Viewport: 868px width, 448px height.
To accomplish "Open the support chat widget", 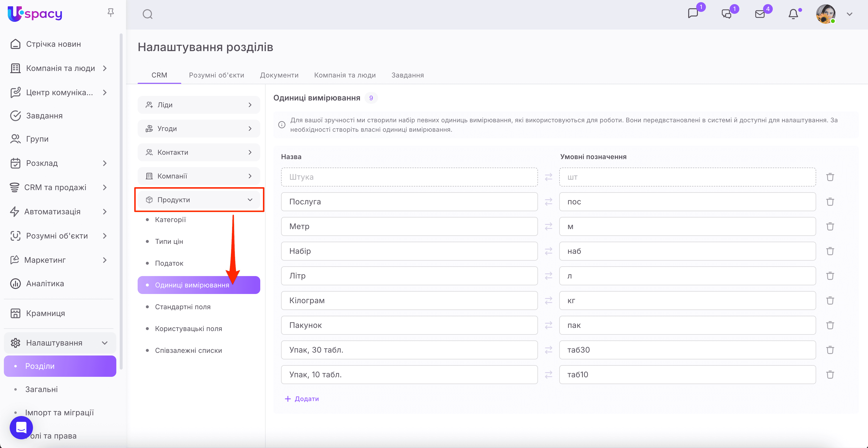I will pyautogui.click(x=21, y=427).
